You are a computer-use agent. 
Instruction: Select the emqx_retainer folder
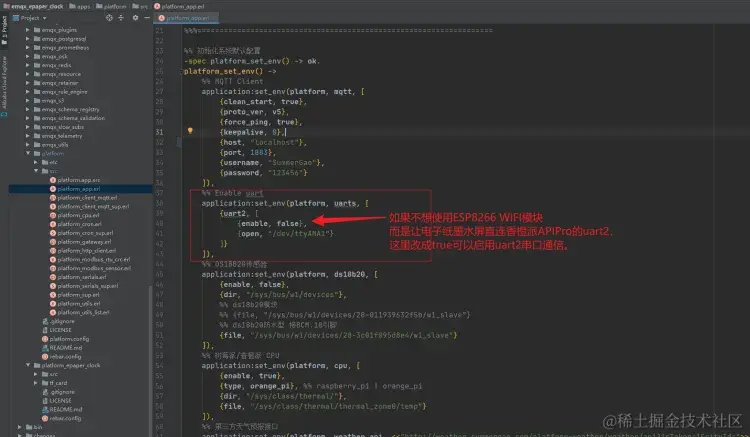[x=56, y=83]
